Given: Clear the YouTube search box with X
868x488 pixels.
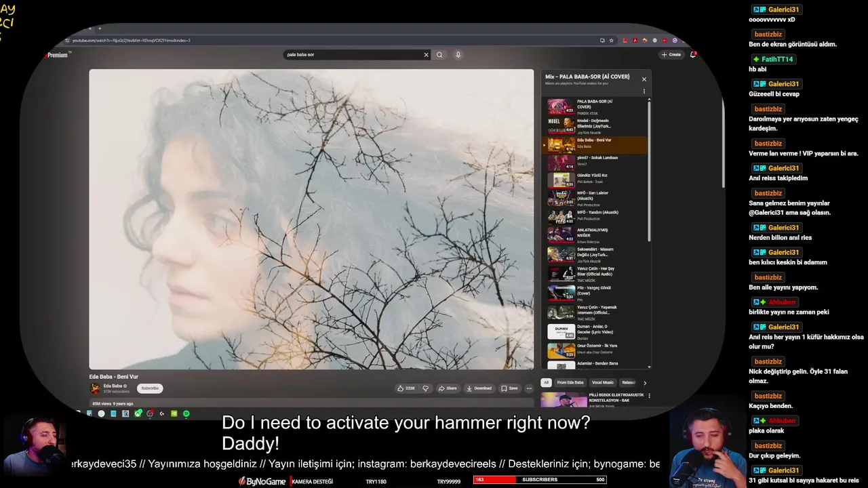Looking at the screenshot, I should click(427, 55).
